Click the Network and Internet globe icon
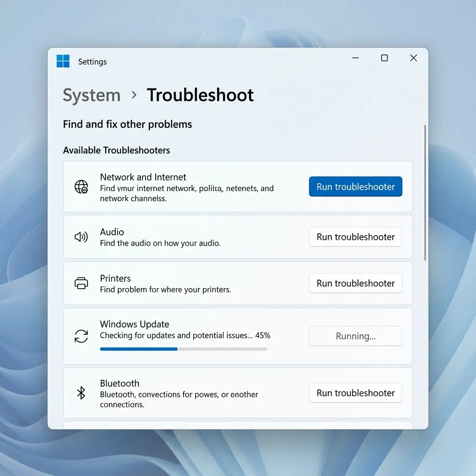This screenshot has height=476, width=476. (x=81, y=186)
